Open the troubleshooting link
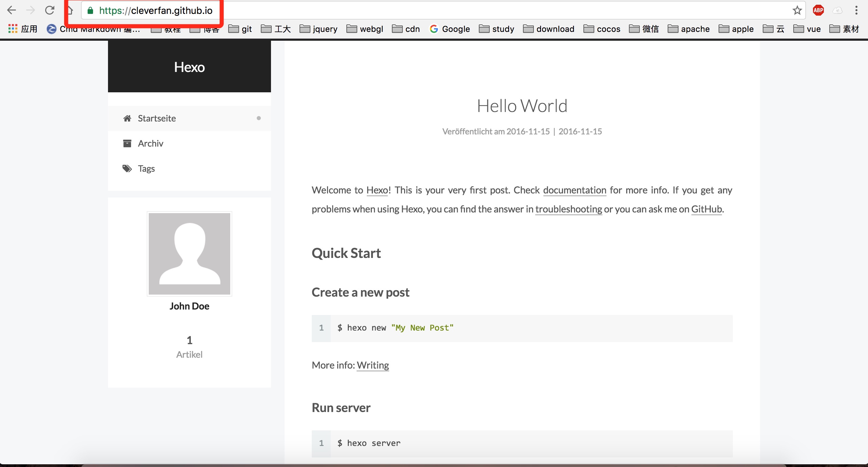 point(568,209)
